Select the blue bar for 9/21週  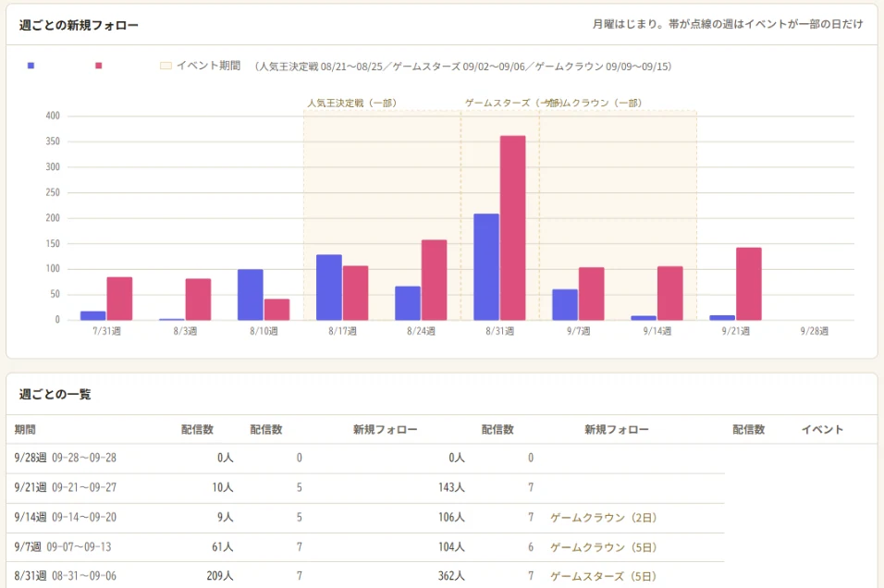[x=722, y=317]
